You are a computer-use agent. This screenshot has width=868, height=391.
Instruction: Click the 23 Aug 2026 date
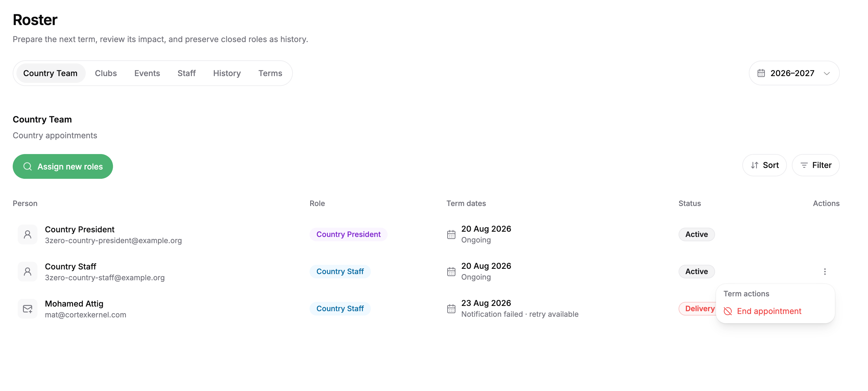click(x=486, y=303)
